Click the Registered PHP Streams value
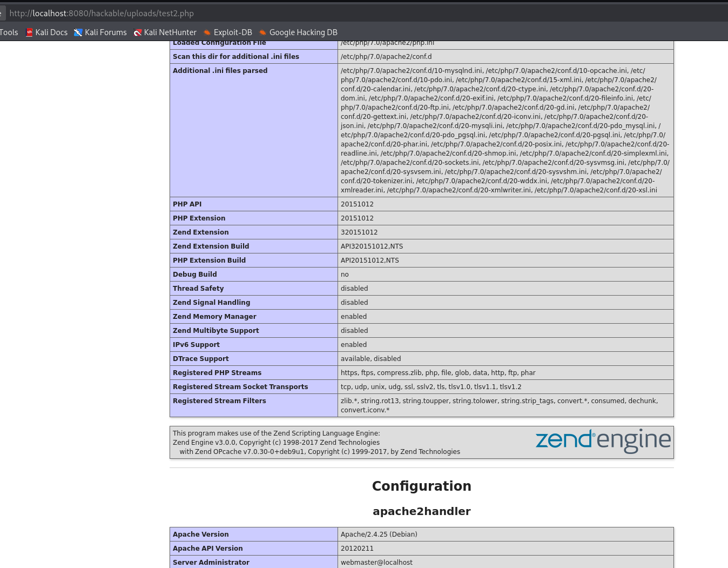 tap(438, 373)
